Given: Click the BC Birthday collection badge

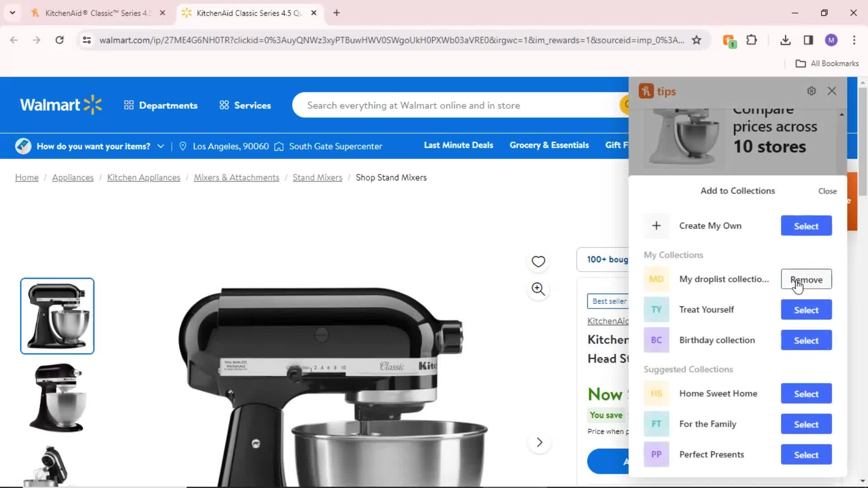Looking at the screenshot, I should coord(656,340).
